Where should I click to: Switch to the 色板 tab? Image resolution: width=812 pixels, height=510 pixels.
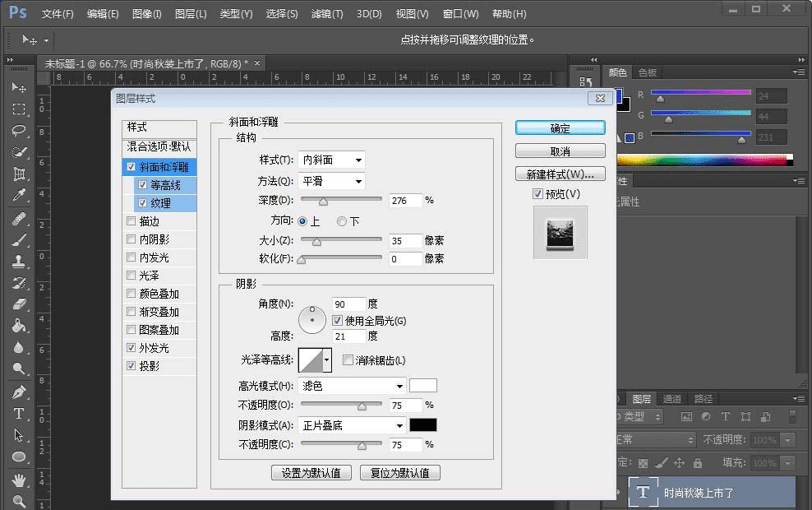click(x=648, y=72)
